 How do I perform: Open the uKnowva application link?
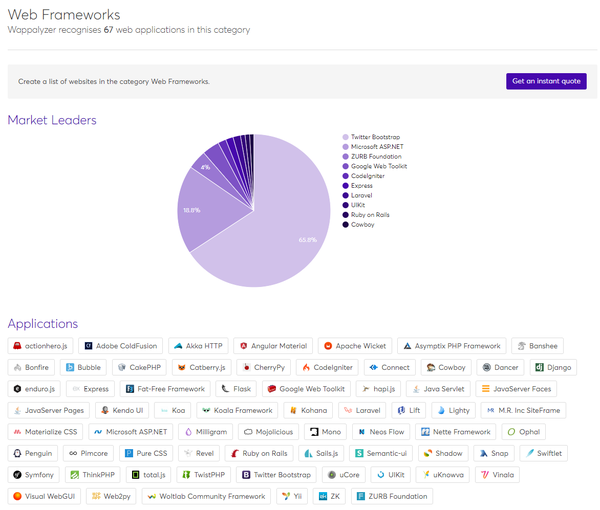pos(442,475)
